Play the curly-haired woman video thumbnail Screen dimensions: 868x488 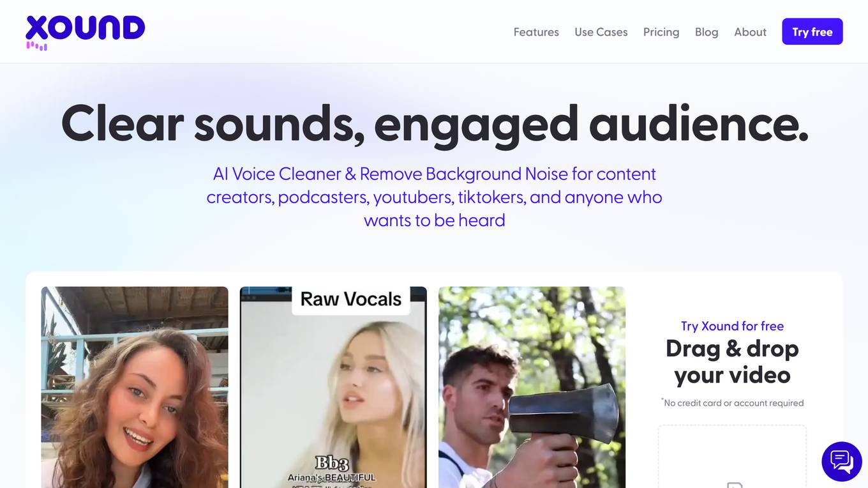135,387
